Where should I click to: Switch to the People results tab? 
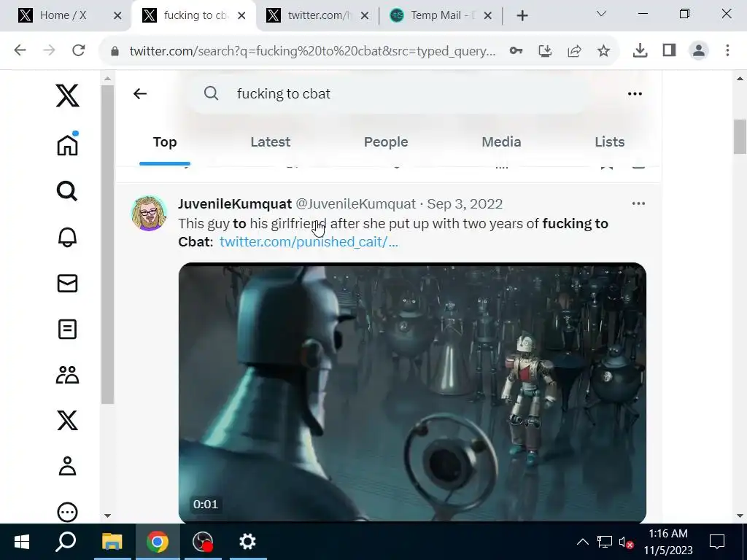[x=386, y=142]
